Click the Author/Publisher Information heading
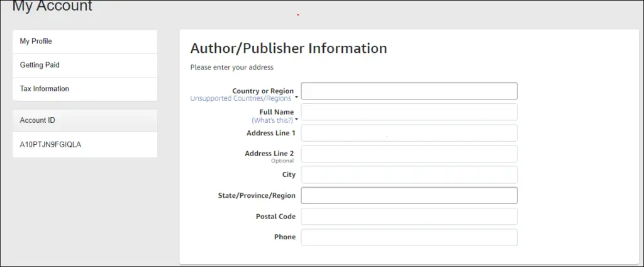 pyautogui.click(x=289, y=48)
